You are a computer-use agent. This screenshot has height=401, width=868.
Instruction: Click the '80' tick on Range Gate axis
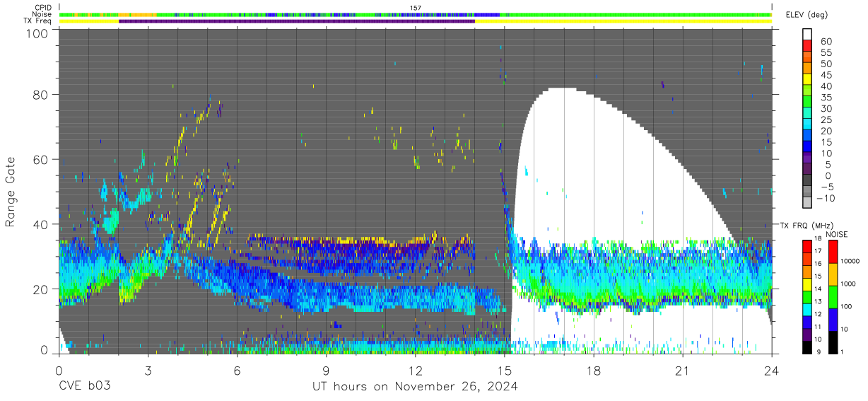42,94
